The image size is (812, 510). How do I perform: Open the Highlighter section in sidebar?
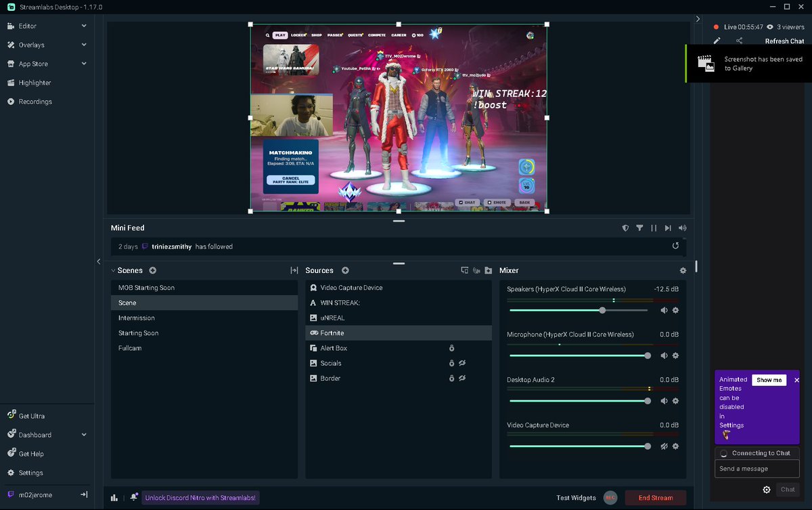tap(29, 83)
